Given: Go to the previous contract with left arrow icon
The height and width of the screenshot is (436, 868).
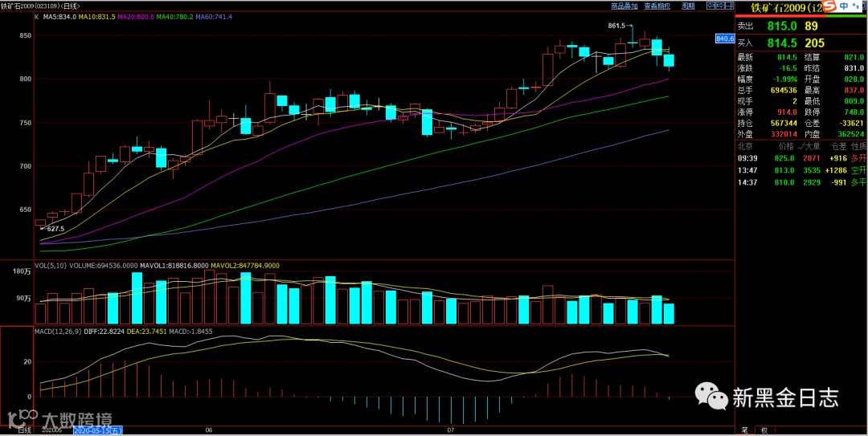Looking at the screenshot, I should pos(710,6).
